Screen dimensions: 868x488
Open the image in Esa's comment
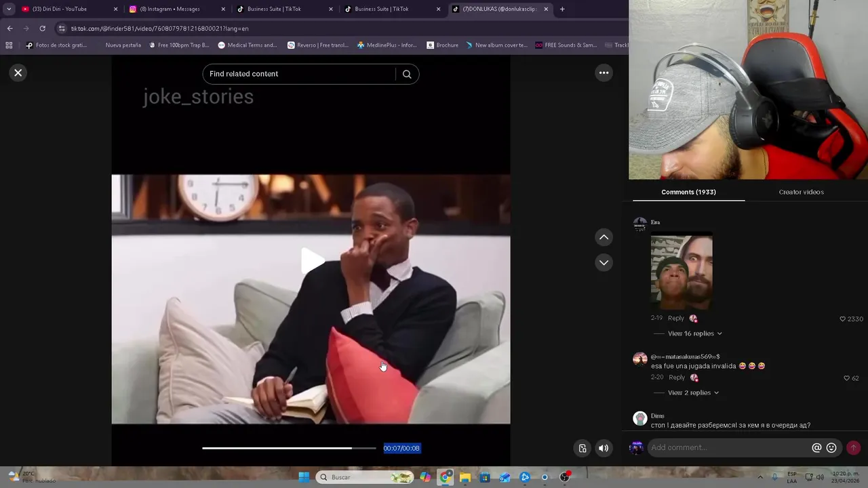click(x=682, y=270)
